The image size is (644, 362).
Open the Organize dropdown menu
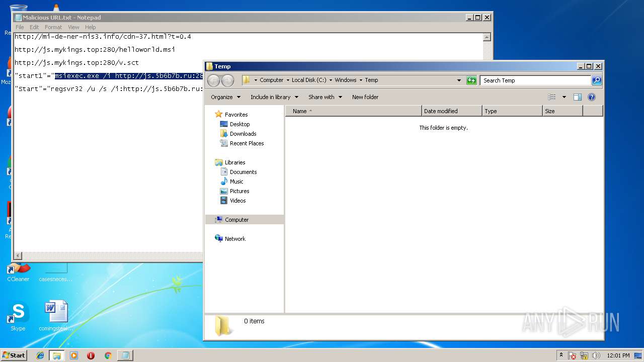225,97
